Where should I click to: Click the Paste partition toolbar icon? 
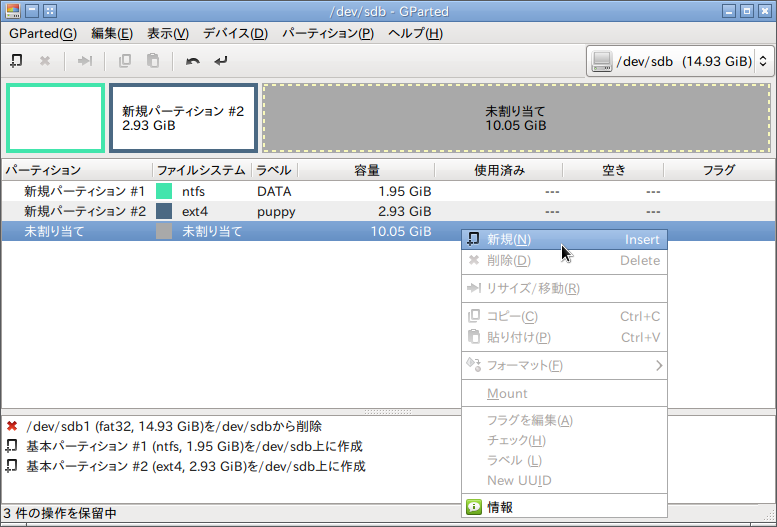point(153,61)
